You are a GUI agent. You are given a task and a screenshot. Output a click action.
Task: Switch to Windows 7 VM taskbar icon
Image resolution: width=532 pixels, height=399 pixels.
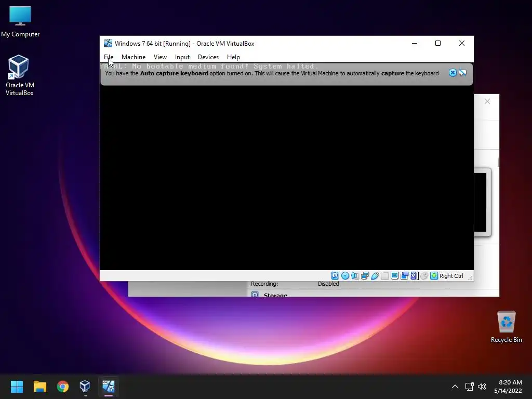(x=108, y=387)
